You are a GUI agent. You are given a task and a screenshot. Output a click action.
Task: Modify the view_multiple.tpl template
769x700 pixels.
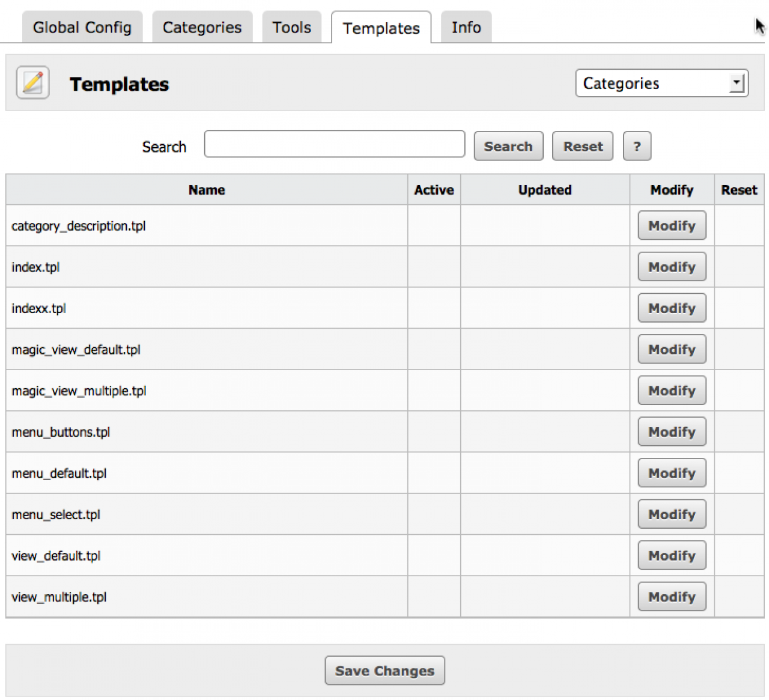(671, 597)
